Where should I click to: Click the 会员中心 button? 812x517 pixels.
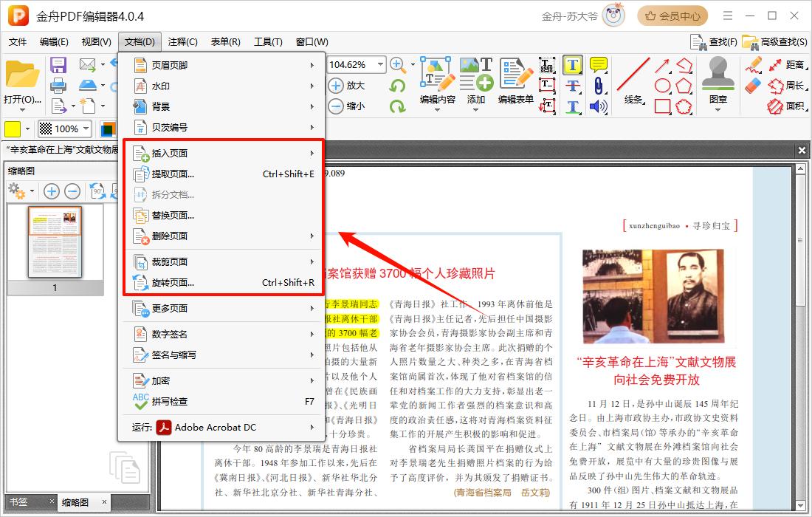click(672, 16)
